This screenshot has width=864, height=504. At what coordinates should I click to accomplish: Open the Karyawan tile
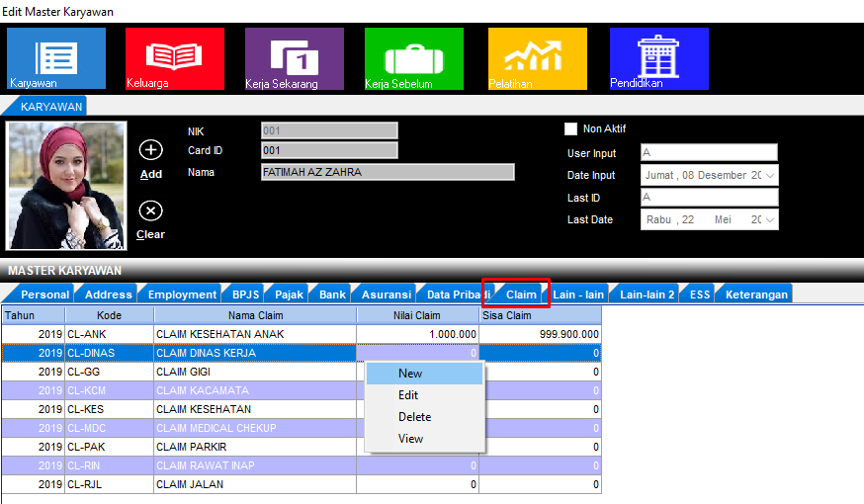pyautogui.click(x=56, y=58)
